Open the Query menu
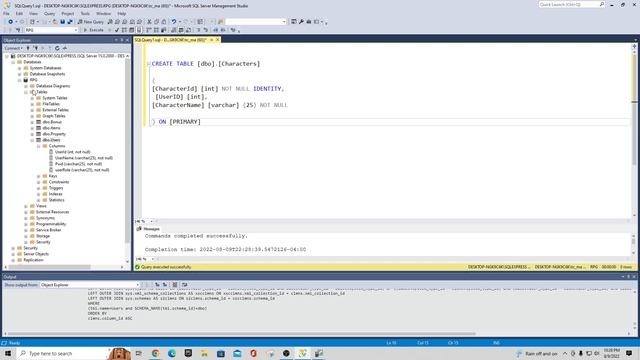Image resolution: width=640 pixels, height=360 pixels. coord(49,13)
